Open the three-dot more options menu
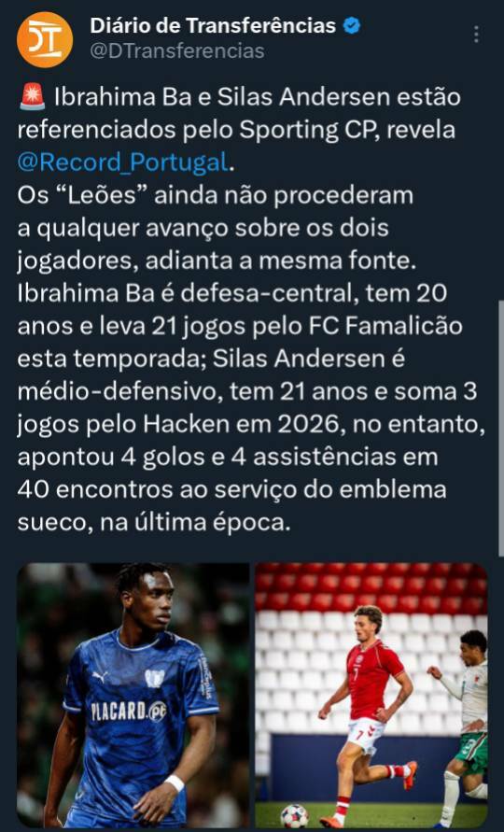Image resolution: width=504 pixels, height=832 pixels. tap(476, 35)
